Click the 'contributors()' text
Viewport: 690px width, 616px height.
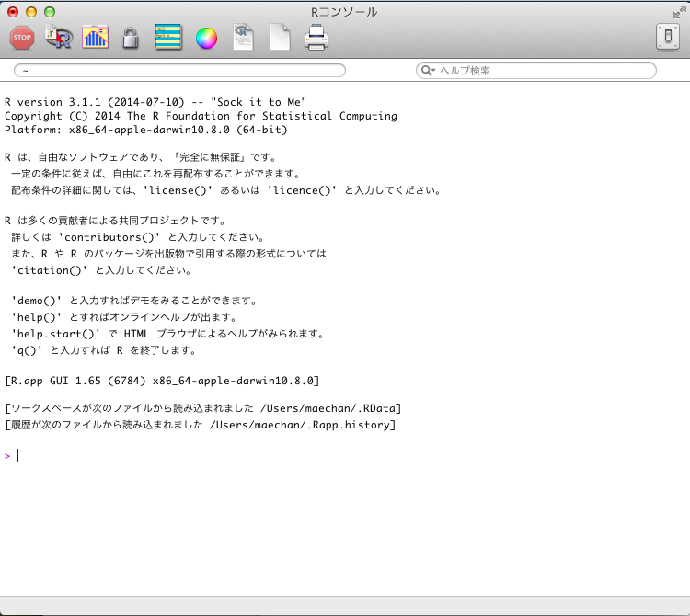point(109,237)
